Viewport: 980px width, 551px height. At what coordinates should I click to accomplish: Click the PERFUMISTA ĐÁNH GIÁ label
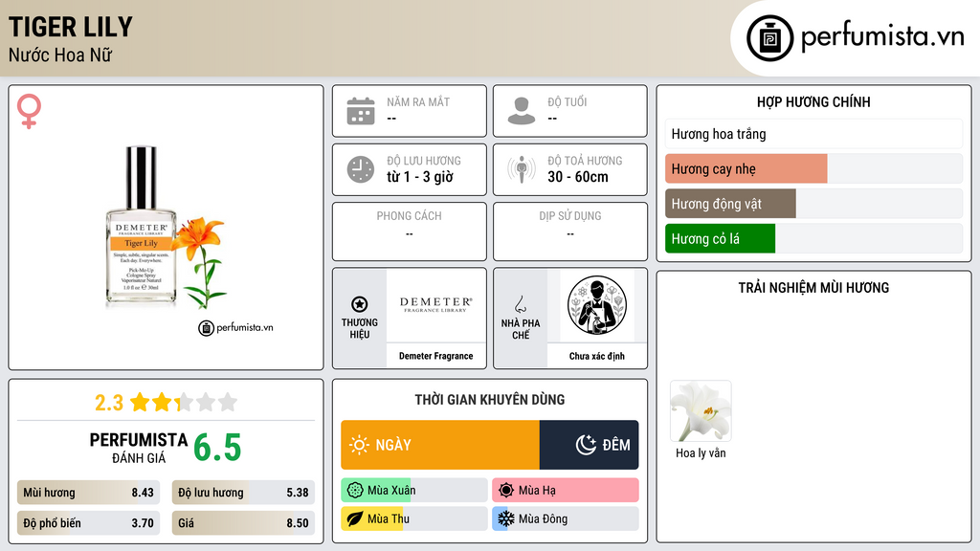coord(138,448)
